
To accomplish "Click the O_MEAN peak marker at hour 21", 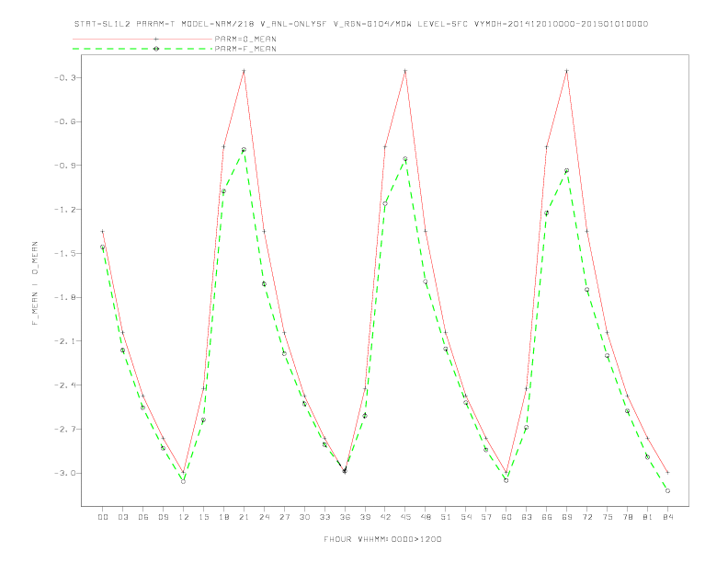I will click(x=244, y=71).
